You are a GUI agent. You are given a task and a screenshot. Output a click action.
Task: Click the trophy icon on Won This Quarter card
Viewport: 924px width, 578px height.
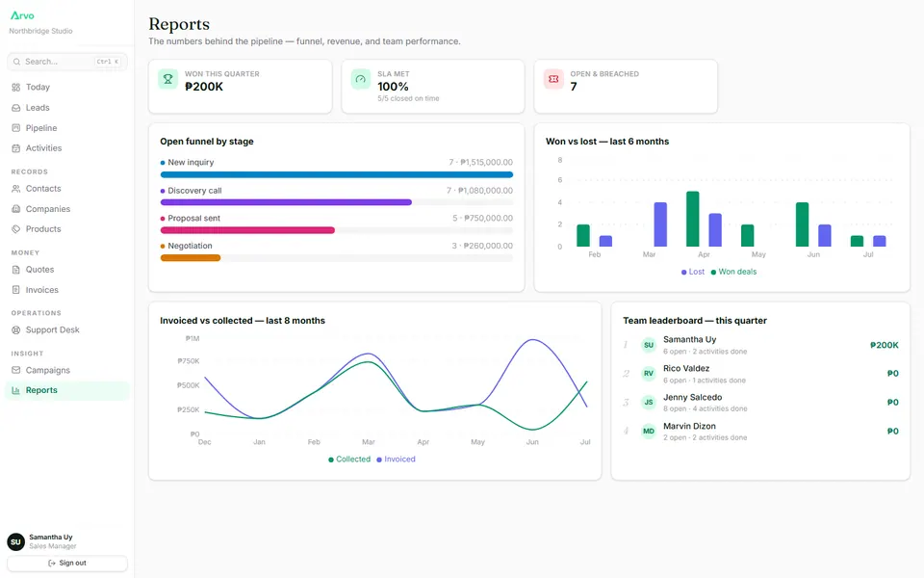(x=167, y=79)
